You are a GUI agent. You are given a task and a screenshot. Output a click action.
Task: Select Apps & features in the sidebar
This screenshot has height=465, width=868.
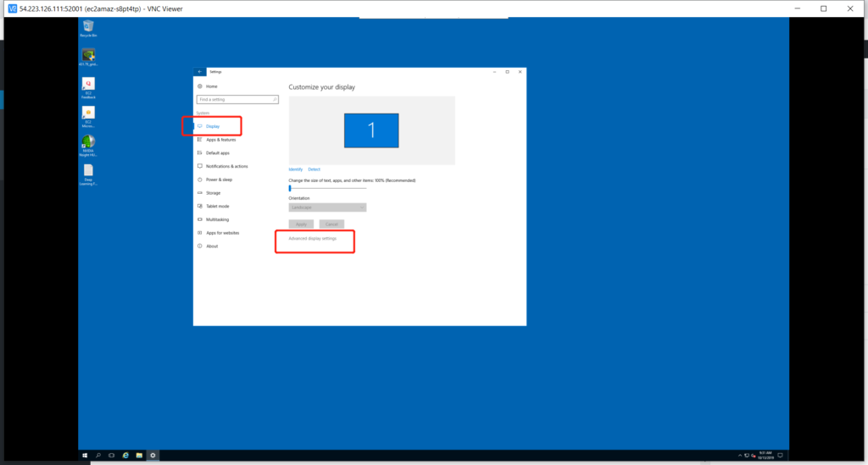pos(220,140)
